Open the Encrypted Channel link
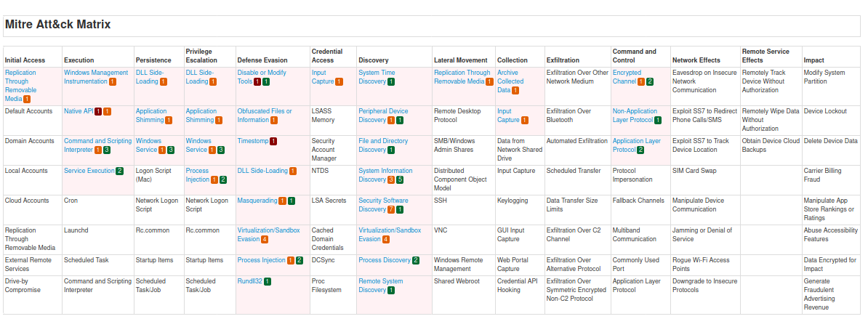This screenshot has height=319, width=868. click(627, 77)
